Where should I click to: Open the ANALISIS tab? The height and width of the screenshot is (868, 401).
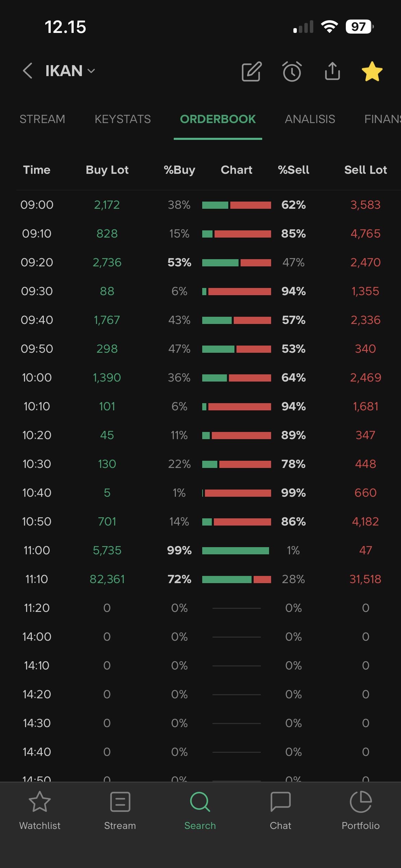[x=310, y=119]
